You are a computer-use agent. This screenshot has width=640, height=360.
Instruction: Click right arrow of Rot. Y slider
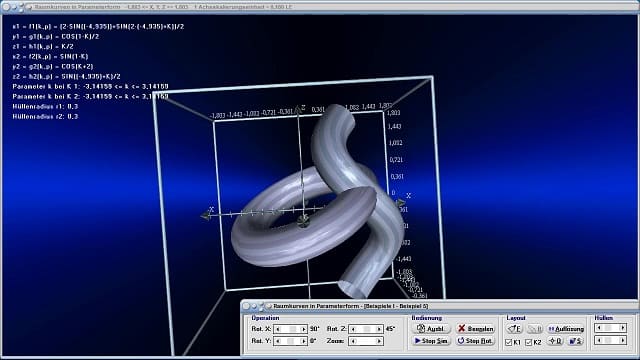point(303,341)
